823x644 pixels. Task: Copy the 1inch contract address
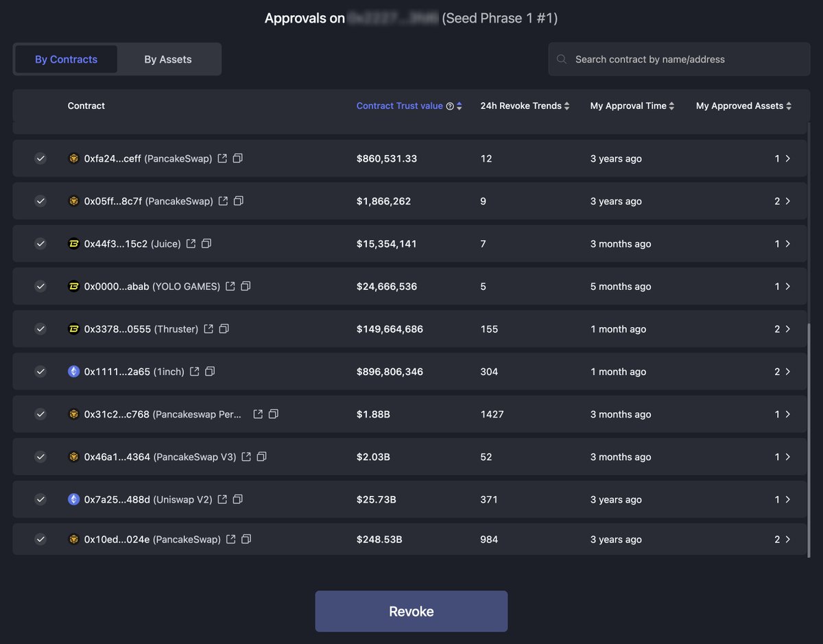(210, 371)
